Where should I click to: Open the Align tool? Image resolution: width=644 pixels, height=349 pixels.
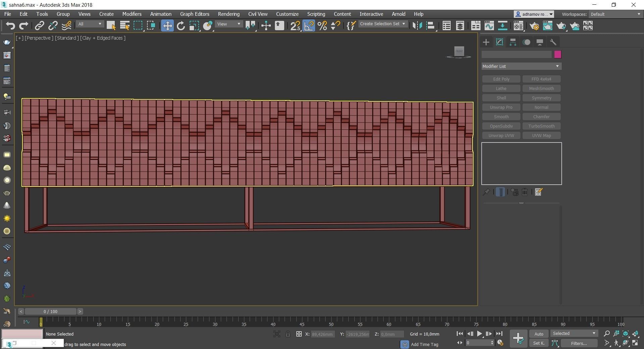[430, 26]
